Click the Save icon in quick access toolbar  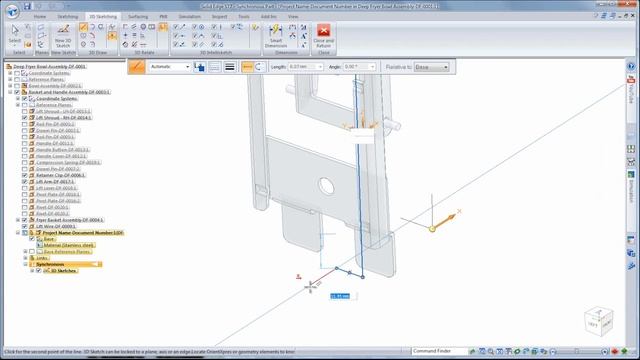coord(27,6)
